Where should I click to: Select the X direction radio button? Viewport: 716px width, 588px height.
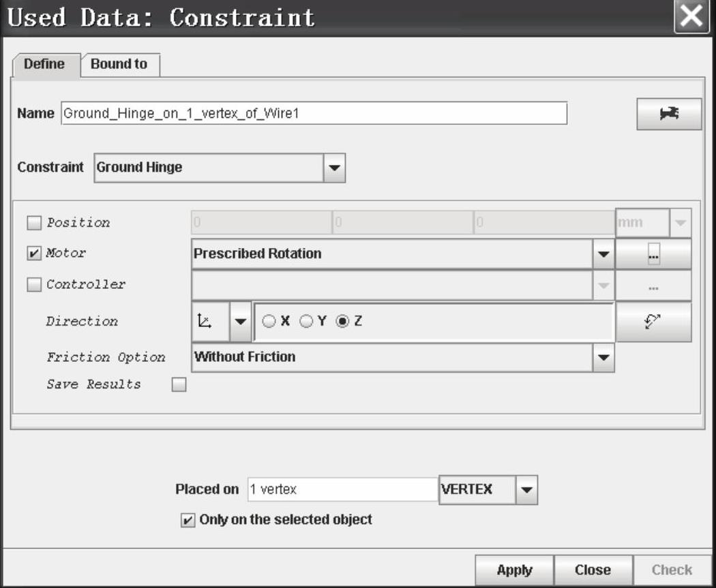(x=269, y=322)
